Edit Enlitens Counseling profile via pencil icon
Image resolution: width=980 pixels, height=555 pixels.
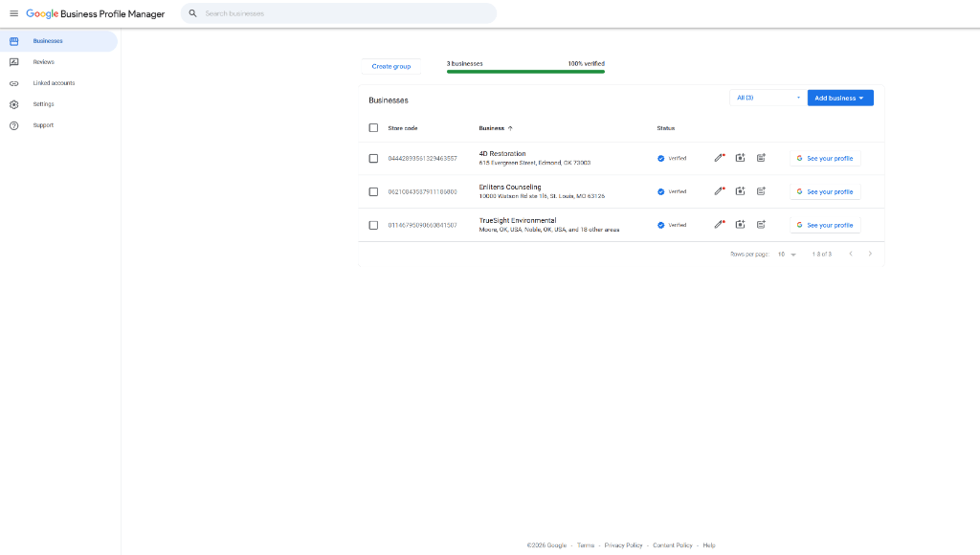tap(720, 190)
